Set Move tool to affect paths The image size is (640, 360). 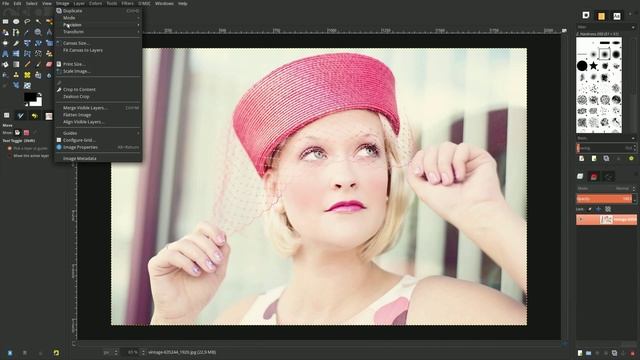coord(36,133)
